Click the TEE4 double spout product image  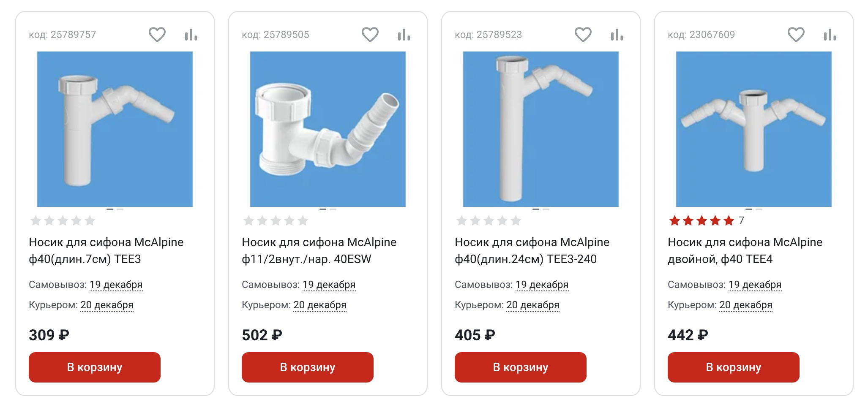pos(753,129)
